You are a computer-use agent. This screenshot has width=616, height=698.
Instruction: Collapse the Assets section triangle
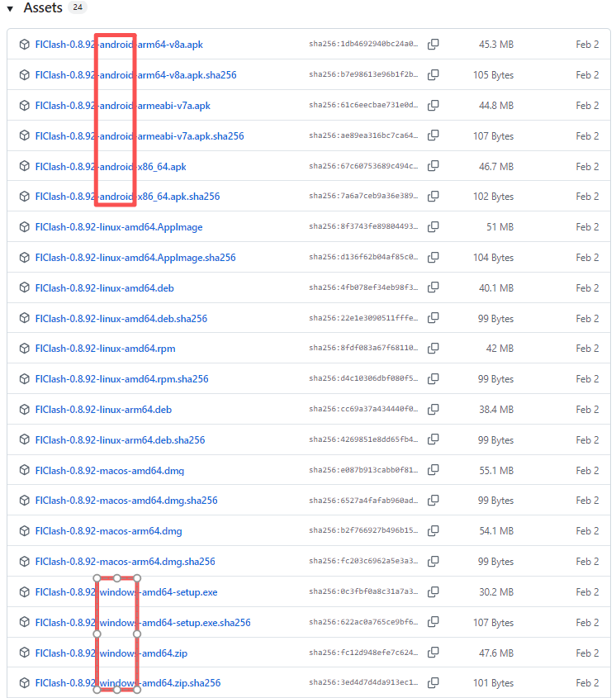[x=10, y=8]
